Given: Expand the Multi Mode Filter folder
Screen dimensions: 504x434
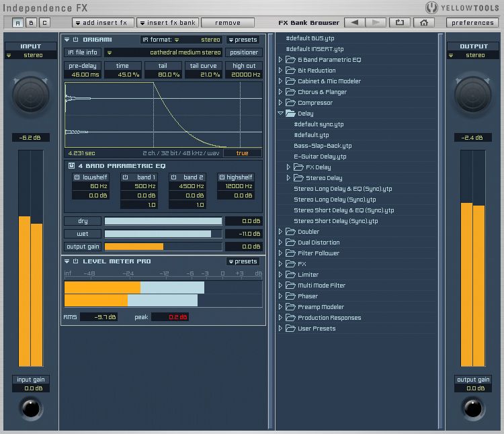Looking at the screenshot, I should [280, 285].
